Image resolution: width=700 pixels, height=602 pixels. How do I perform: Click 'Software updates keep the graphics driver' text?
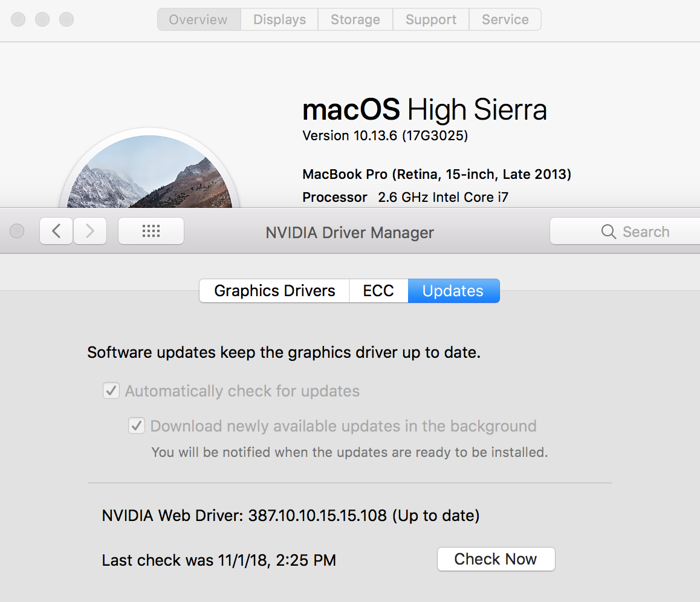click(284, 352)
